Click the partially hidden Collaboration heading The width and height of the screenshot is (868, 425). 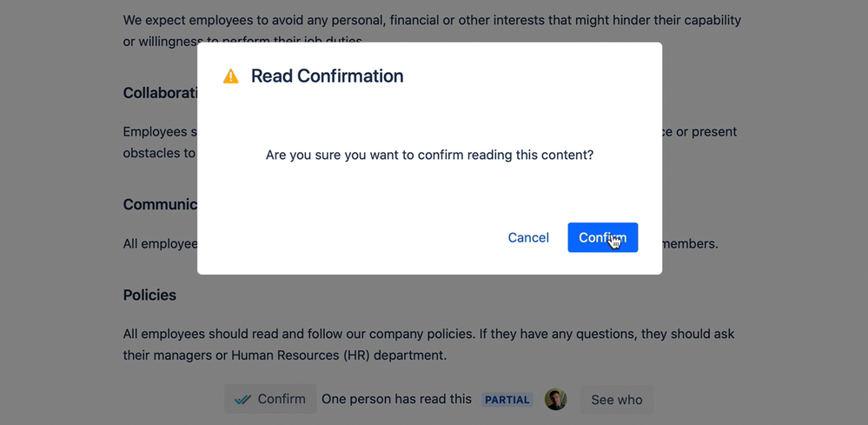[x=160, y=92]
